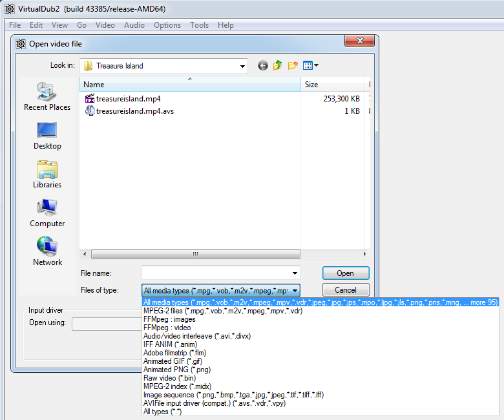The height and width of the screenshot is (420, 504).
Task: Select All media types filter option
Action: point(320,302)
